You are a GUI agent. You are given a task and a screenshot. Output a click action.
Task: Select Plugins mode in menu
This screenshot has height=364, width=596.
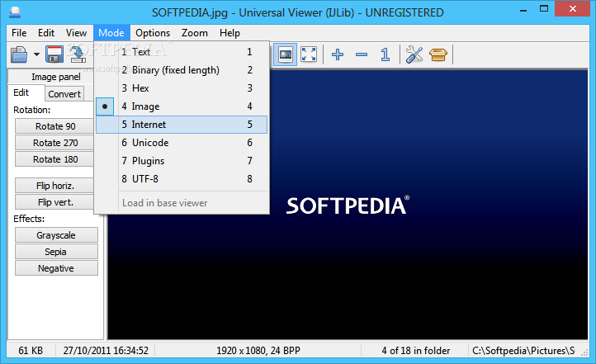click(x=182, y=161)
